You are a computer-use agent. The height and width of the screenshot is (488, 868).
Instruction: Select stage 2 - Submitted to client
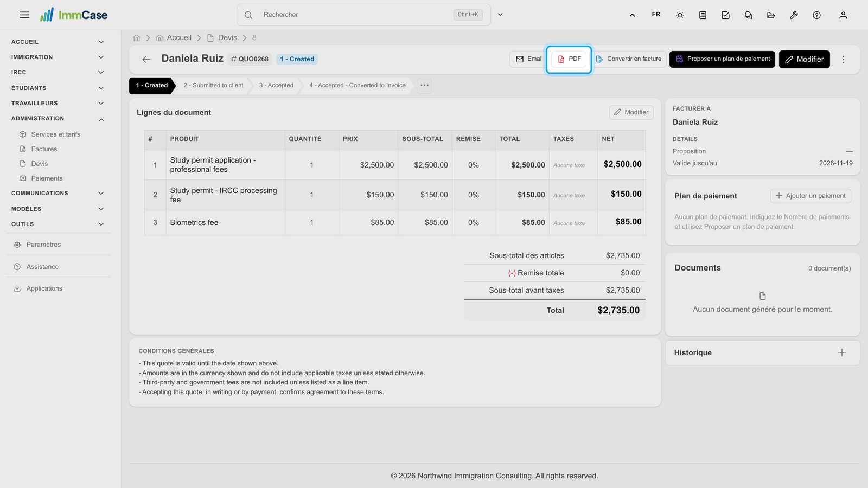pyautogui.click(x=213, y=86)
